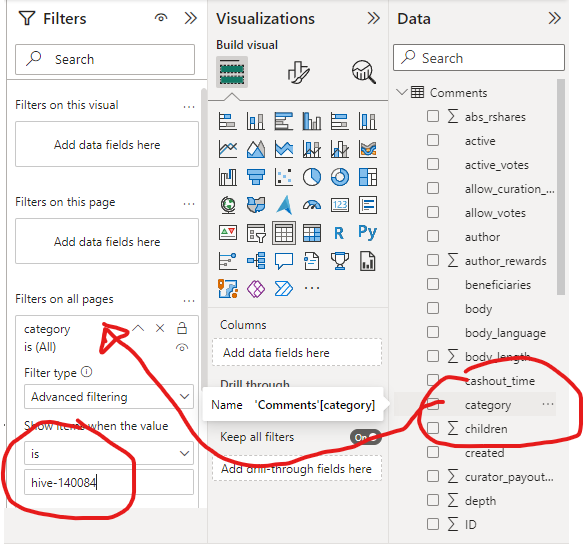584x544 pixels.
Task: Open the 'is' condition dropdown
Action: pyautogui.click(x=109, y=453)
